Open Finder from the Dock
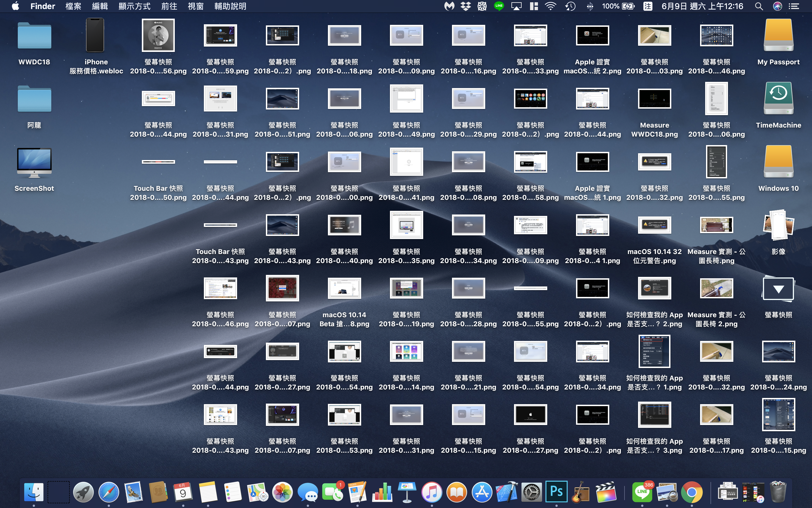Viewport: 812px width, 508px height. coord(34,492)
